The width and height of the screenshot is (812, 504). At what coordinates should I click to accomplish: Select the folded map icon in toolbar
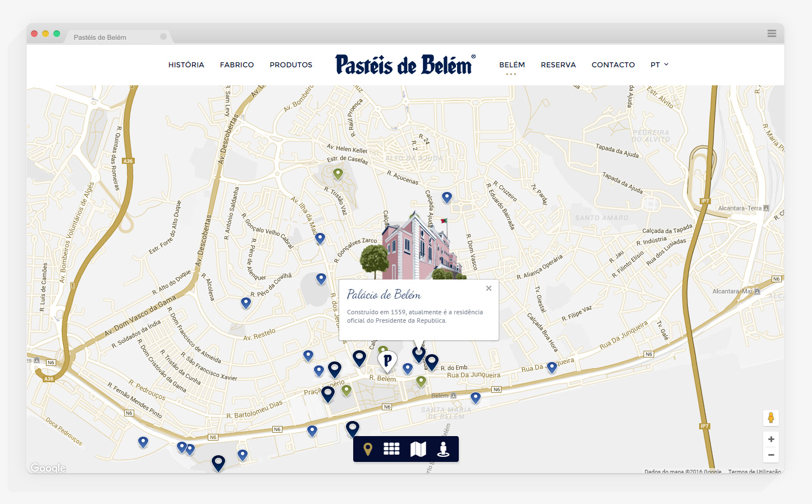click(418, 449)
